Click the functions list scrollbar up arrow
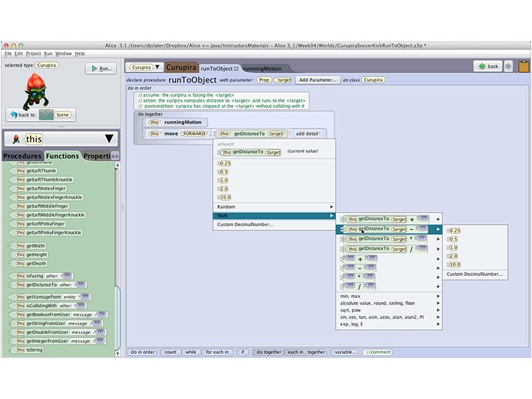The height and width of the screenshot is (399, 532). coord(118,165)
